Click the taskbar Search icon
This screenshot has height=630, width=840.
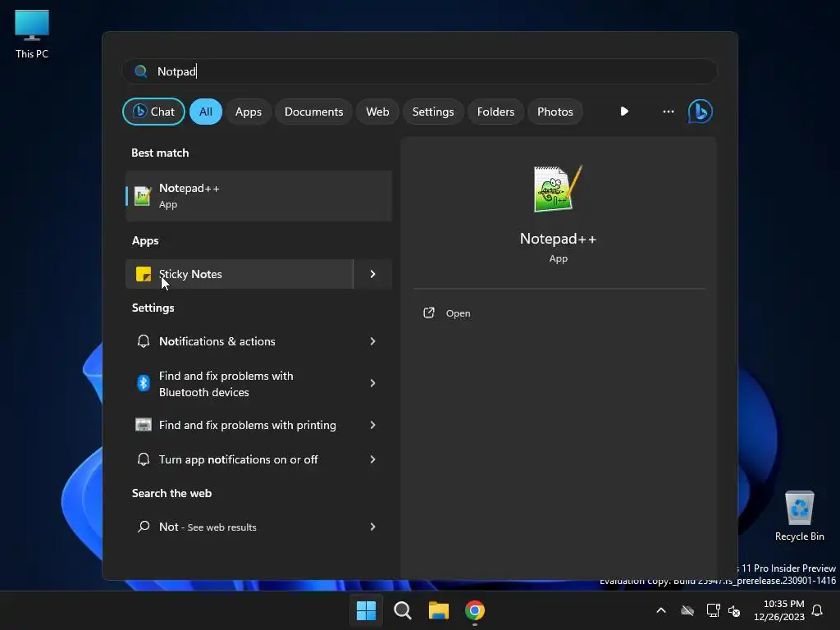402,610
